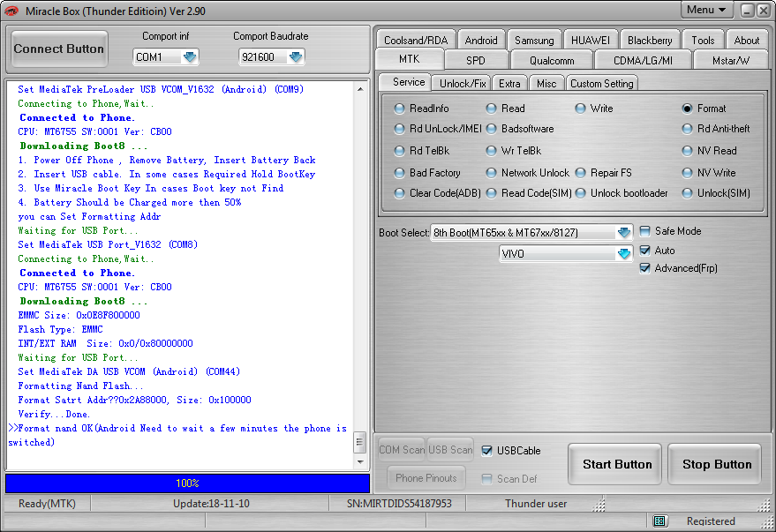The width and height of the screenshot is (776, 532).
Task: Open the HUAWEI tab
Action: (x=591, y=40)
